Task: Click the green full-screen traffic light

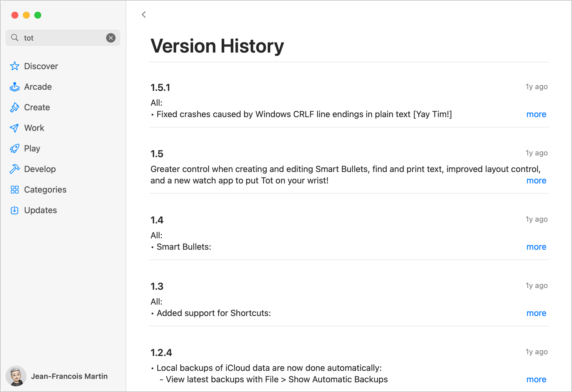Action: [x=38, y=15]
